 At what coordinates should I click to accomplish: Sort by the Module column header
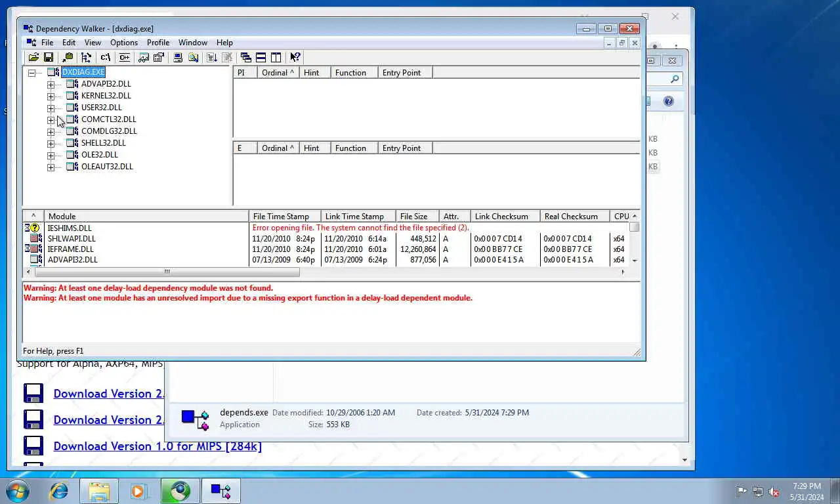pos(146,216)
